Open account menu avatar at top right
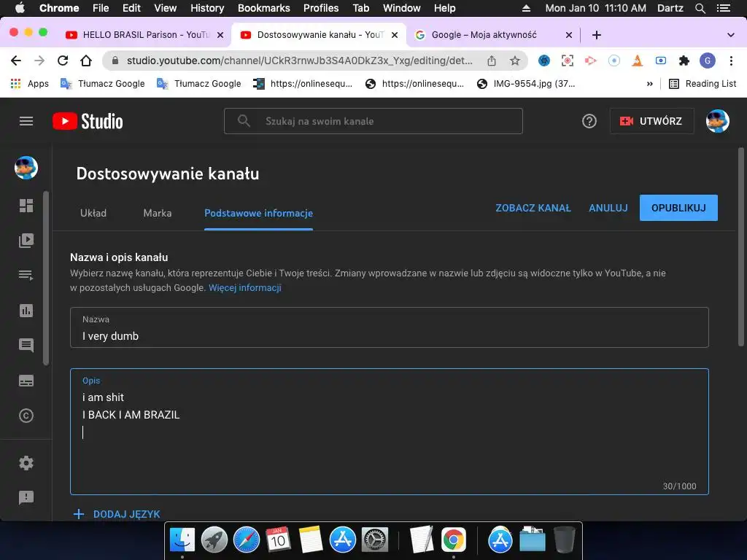The image size is (747, 560). point(718,121)
